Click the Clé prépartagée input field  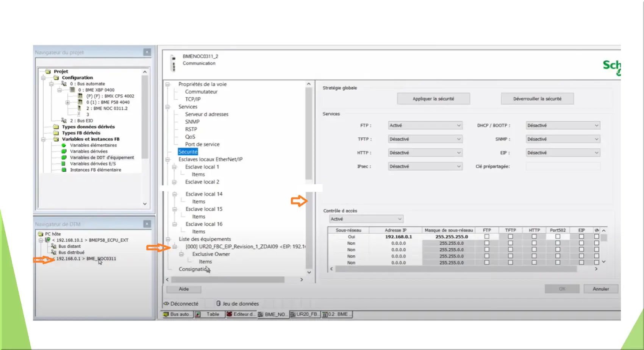(x=563, y=166)
